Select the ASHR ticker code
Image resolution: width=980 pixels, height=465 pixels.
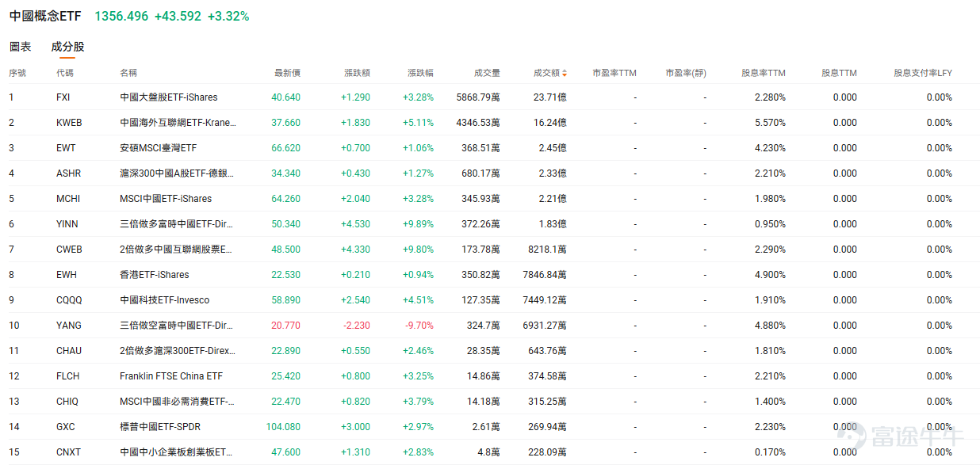[x=68, y=173]
